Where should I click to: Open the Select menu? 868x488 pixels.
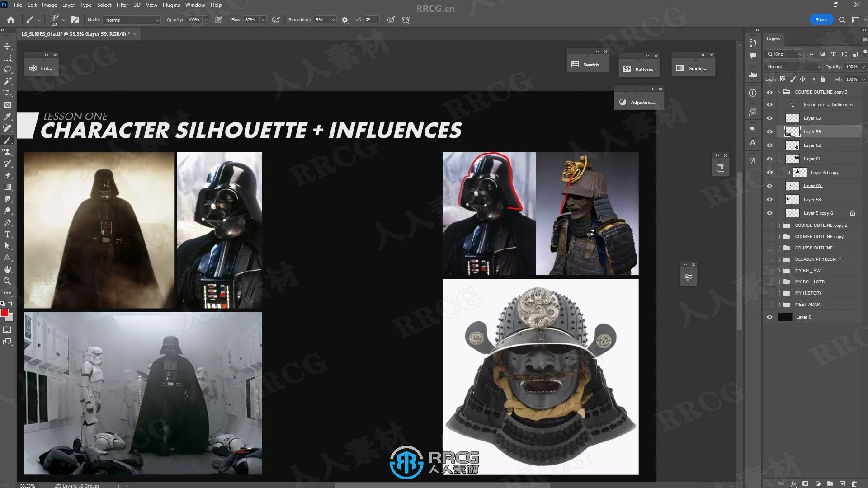104,5
